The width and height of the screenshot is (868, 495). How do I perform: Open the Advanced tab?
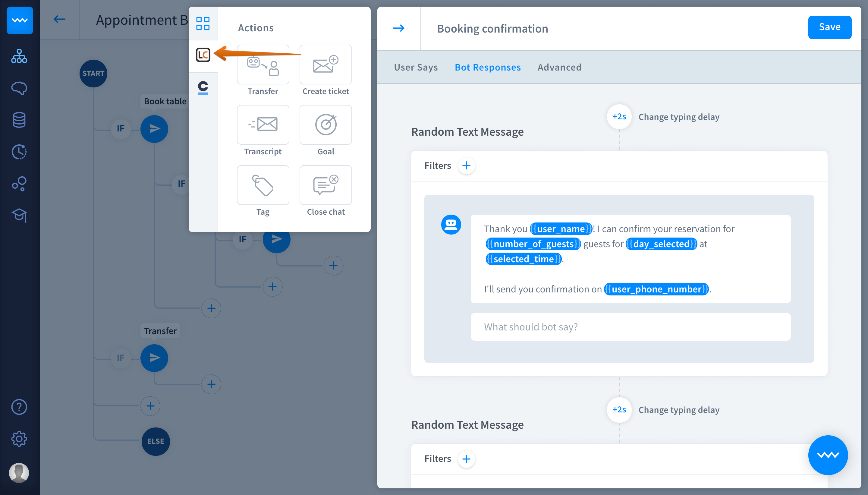[559, 67]
